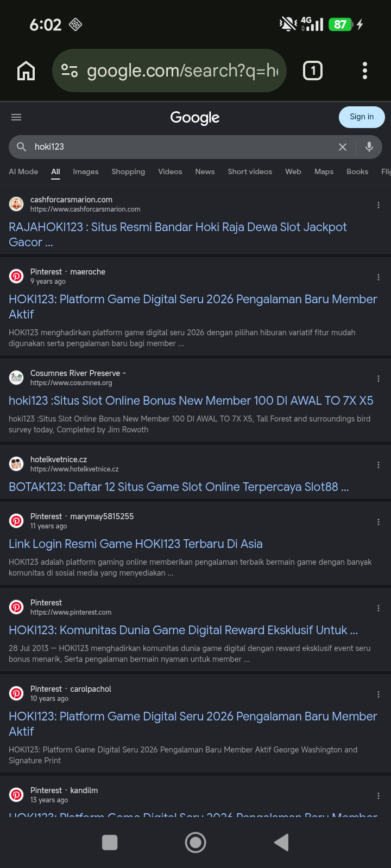Select the All results tab

pos(56,171)
